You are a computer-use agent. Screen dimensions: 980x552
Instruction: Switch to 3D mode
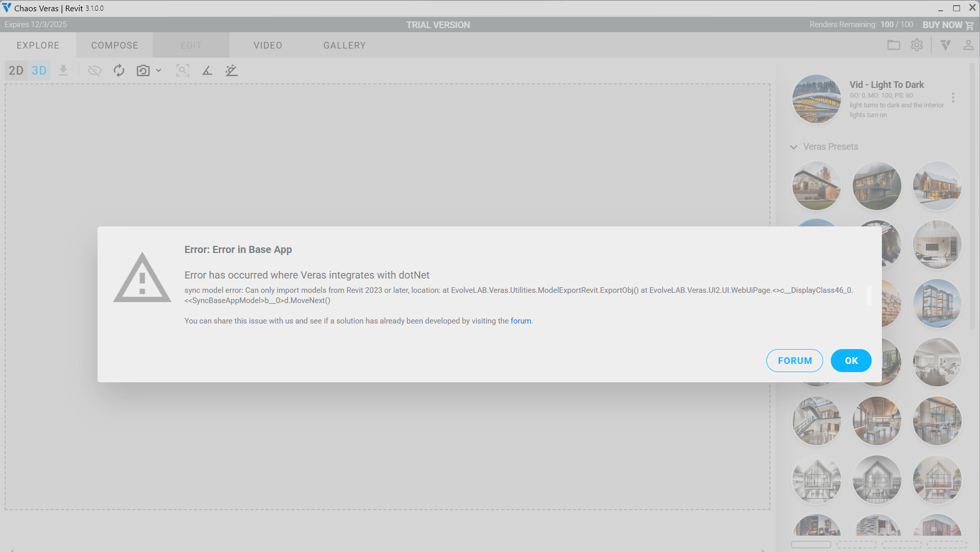(39, 71)
